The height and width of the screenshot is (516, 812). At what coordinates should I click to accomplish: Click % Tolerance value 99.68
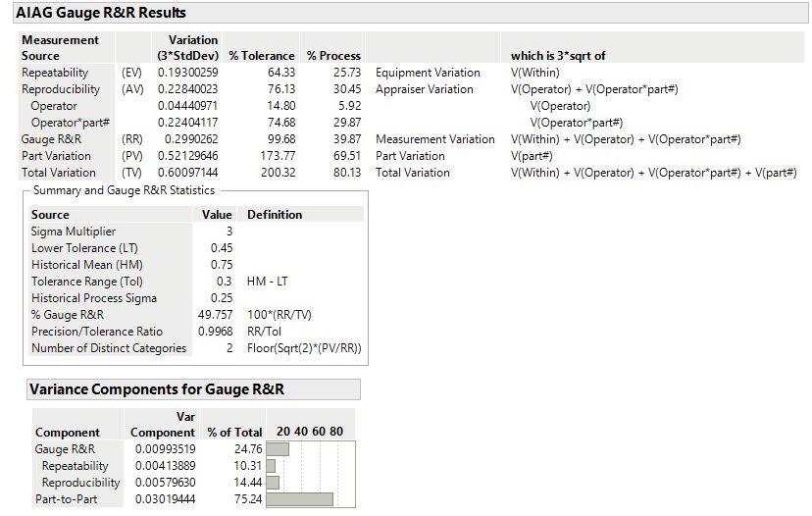click(x=281, y=139)
